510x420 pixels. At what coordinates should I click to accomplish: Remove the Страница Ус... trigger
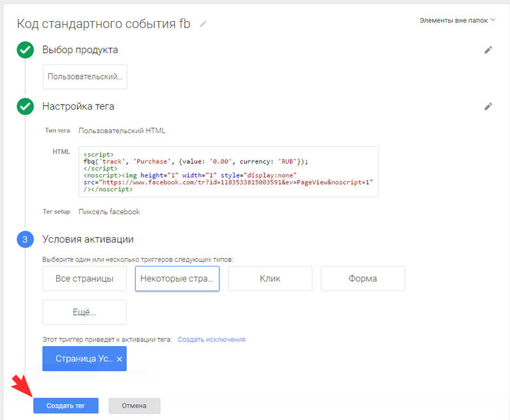119,359
